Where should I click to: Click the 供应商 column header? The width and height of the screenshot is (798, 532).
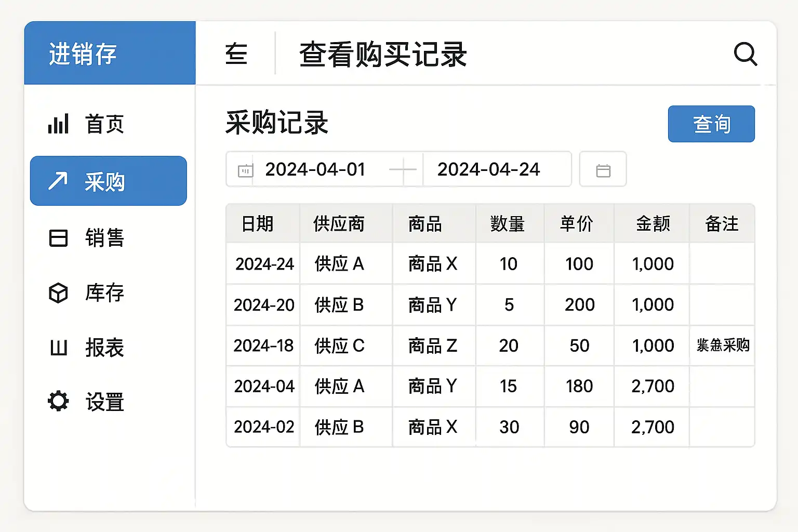point(339,224)
